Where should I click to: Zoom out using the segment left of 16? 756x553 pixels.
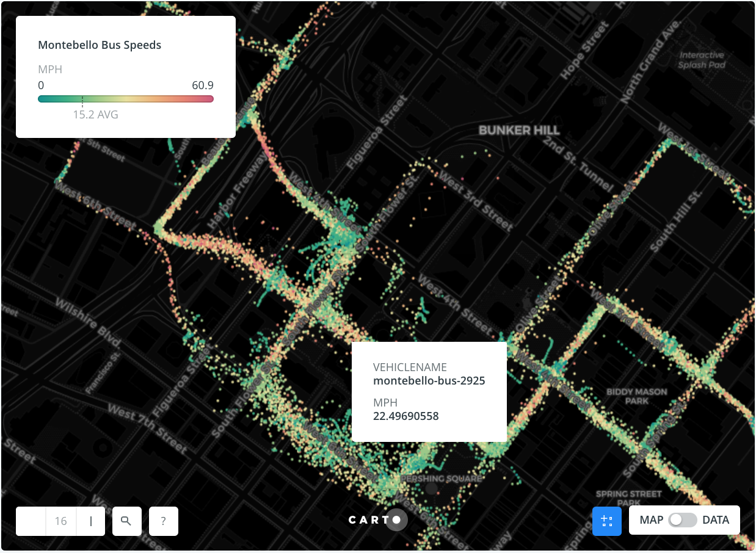tap(31, 521)
